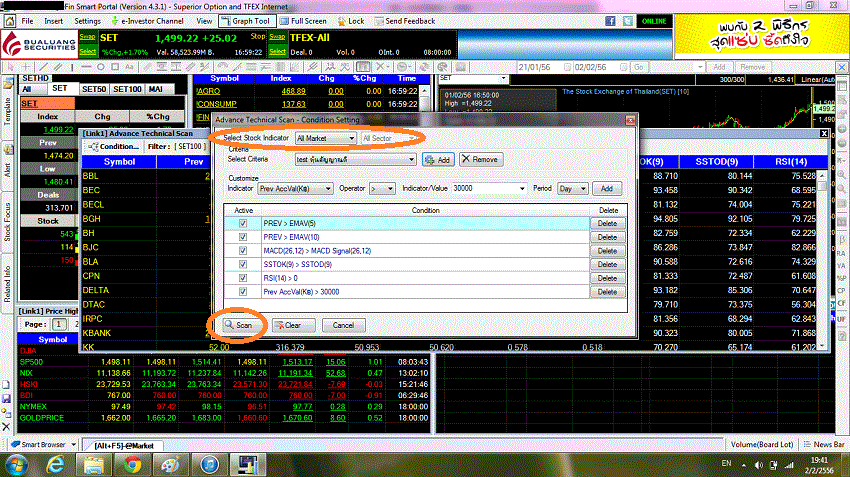Select the rectangle drawing tool
The height and width of the screenshot is (477, 850).
click(x=115, y=67)
